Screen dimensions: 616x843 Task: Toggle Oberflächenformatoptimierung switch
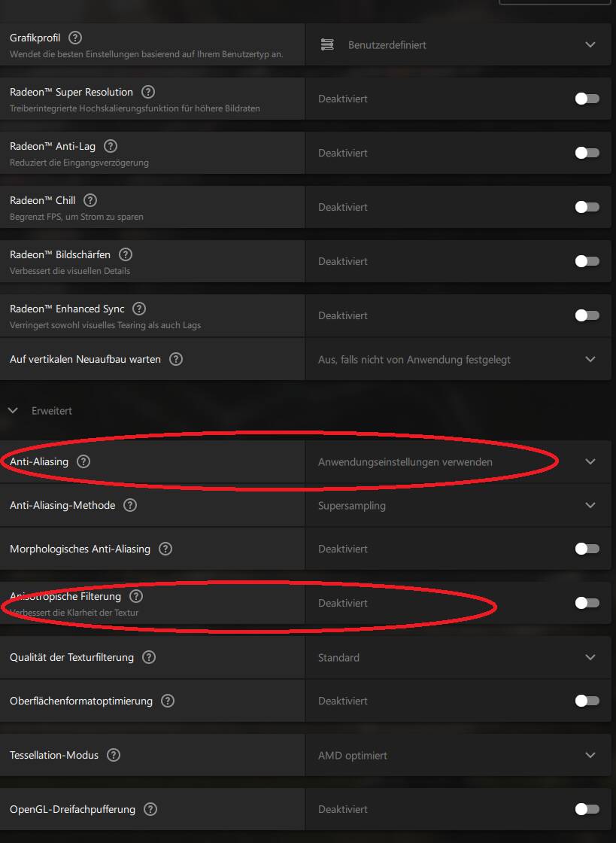point(587,701)
